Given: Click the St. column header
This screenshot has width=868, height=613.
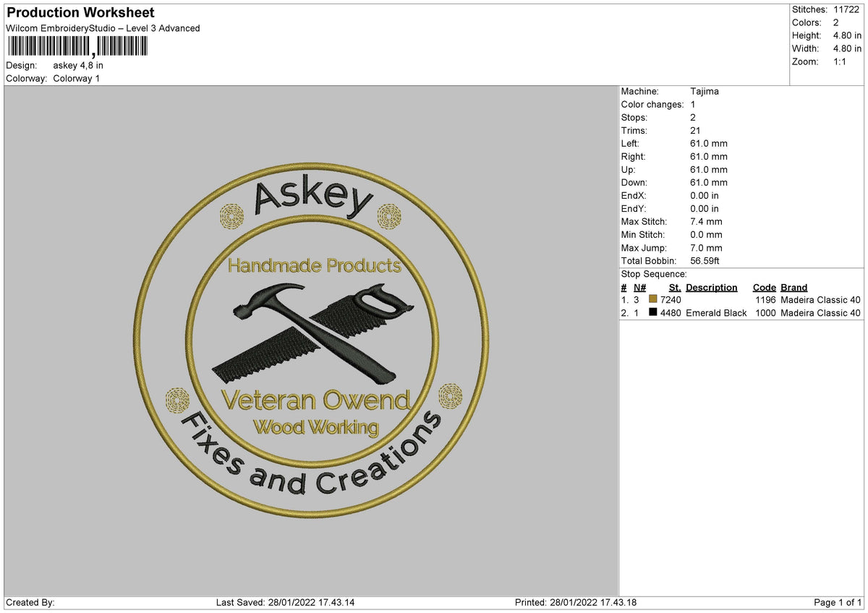Looking at the screenshot, I should [675, 288].
